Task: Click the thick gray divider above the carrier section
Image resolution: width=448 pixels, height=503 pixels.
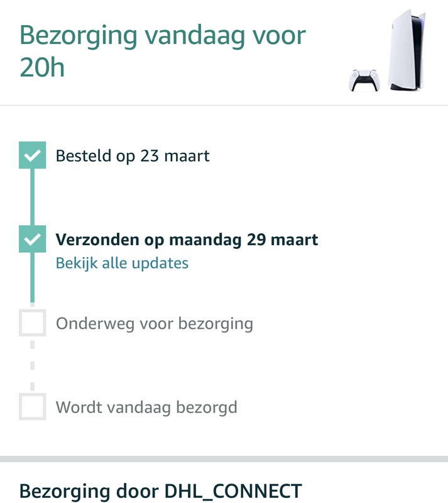Action: coord(224,459)
